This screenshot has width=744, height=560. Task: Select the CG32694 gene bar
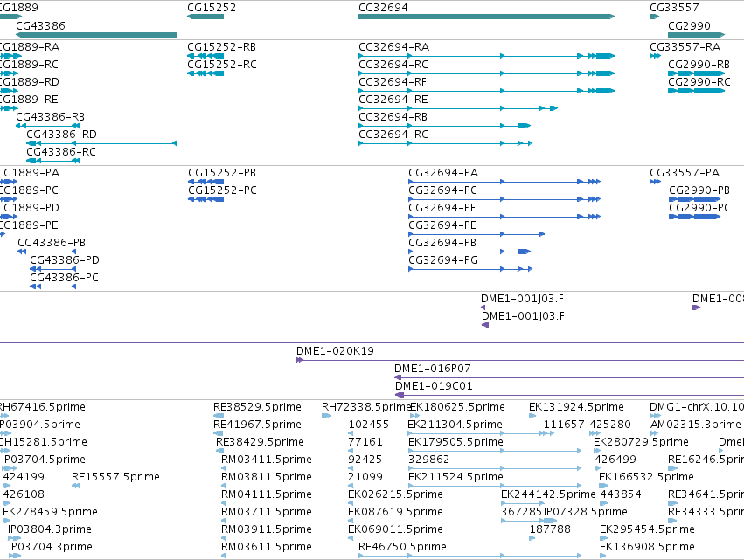486,17
